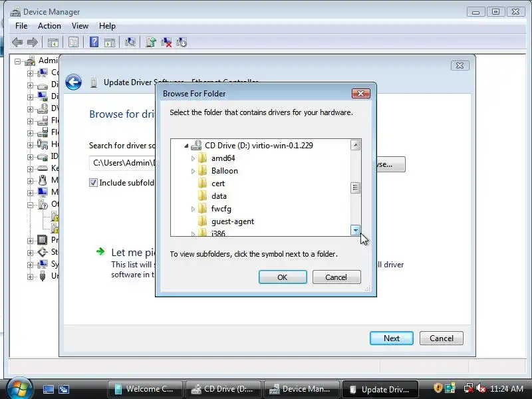Toggle the Show/Hide Console Tree toolbar icon
The image size is (532, 399).
pos(53,43)
